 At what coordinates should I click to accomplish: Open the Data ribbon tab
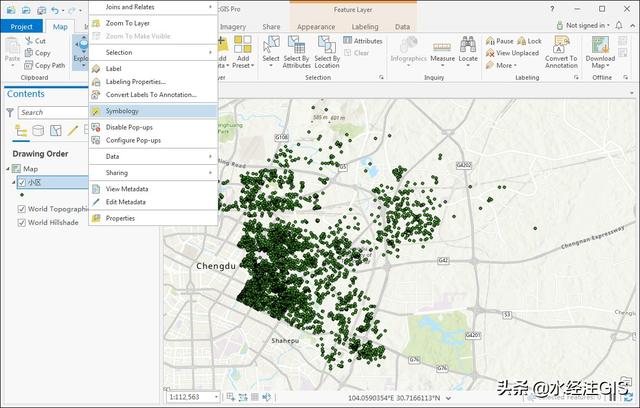point(402,27)
